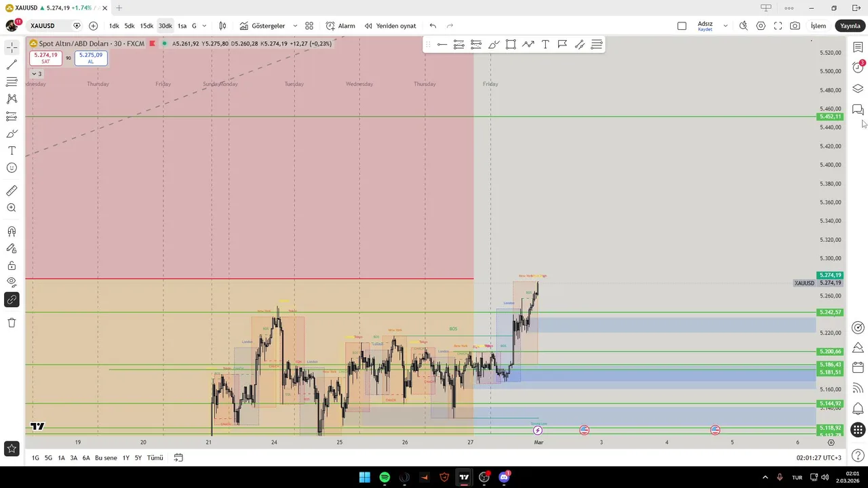Open the İşlem trading panel
Viewport: 868px width, 488px height.
click(x=818, y=26)
